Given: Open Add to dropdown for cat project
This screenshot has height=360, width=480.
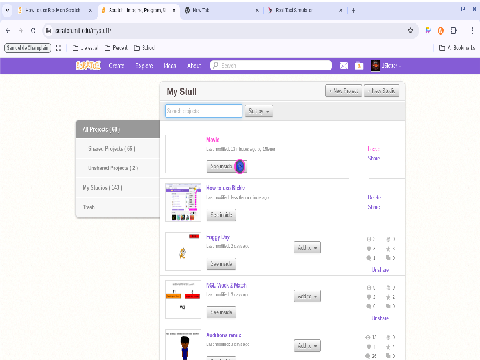Looking at the screenshot, I should pyautogui.click(x=307, y=248).
